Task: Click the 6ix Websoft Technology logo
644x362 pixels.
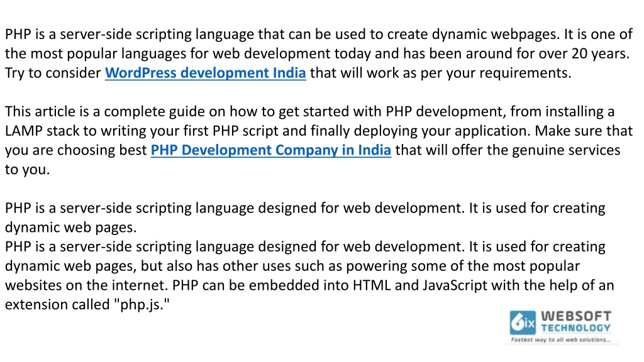Action: 561,327
